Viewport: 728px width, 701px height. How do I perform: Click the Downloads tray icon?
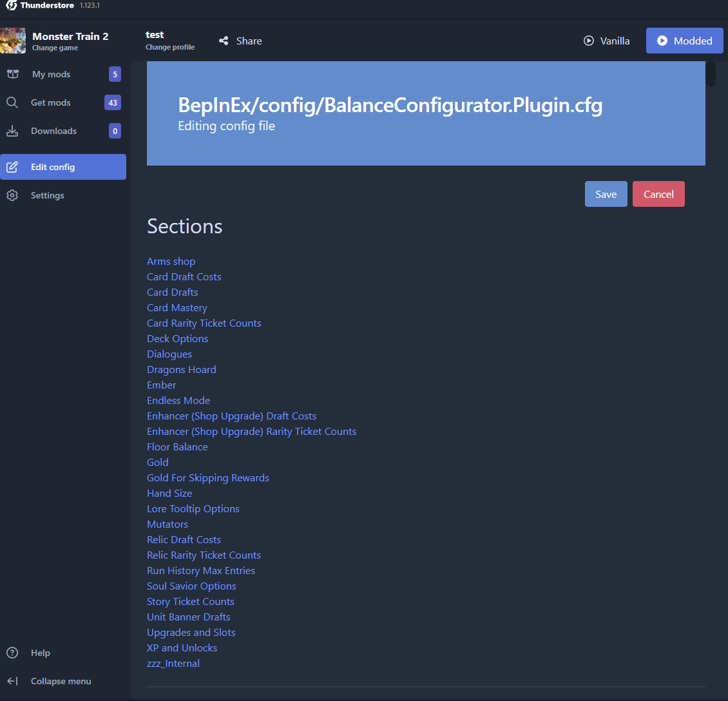click(12, 131)
